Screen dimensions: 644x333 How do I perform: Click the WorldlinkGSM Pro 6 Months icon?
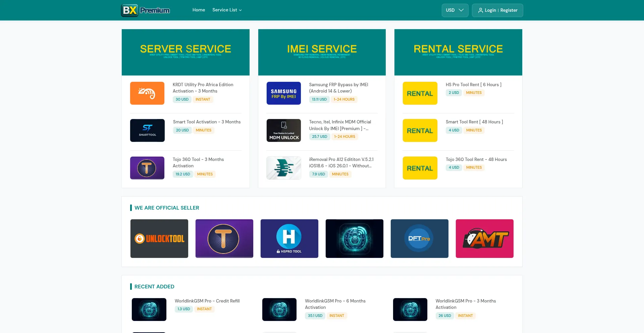pyautogui.click(x=279, y=310)
